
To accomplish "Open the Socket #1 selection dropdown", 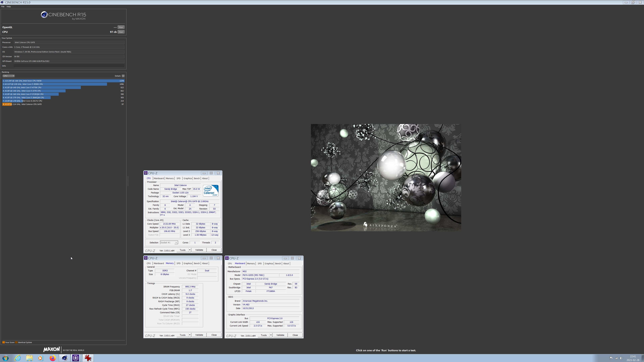I will (x=169, y=243).
